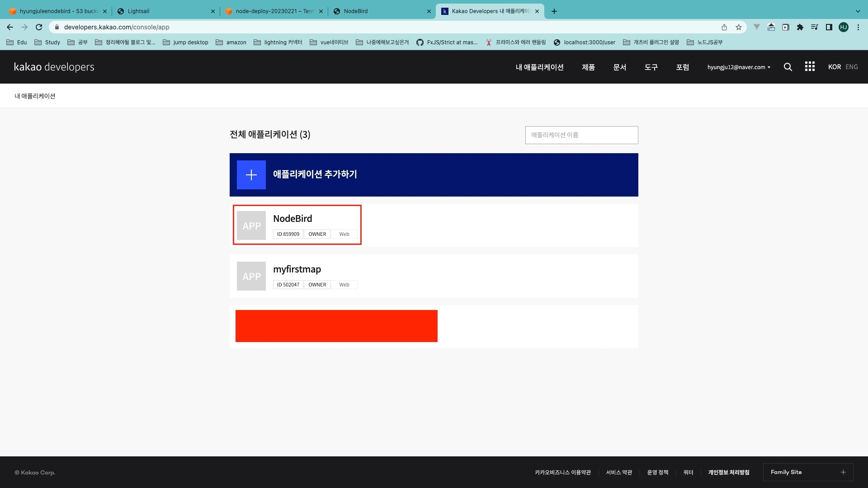Viewport: 868px width, 488px height.
Task: Open 내 애플리케이션 menu in header
Action: (539, 67)
